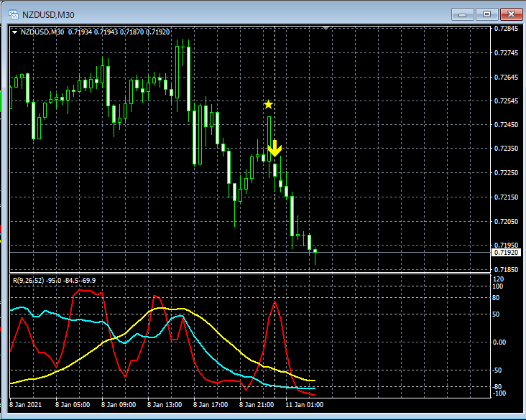Click the 8 Jan 13:00 time label
Viewport: 526px width, 420px height.
tap(165, 404)
